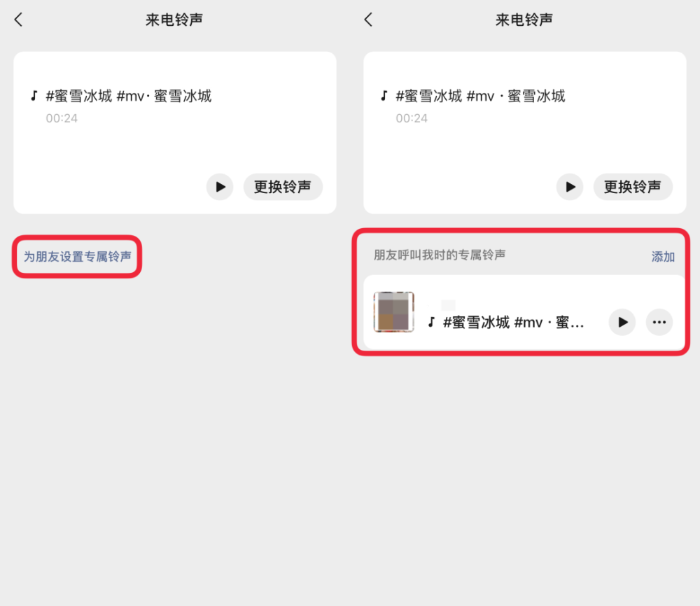
Task: Tap the music note icon in left card
Action: coord(34,95)
